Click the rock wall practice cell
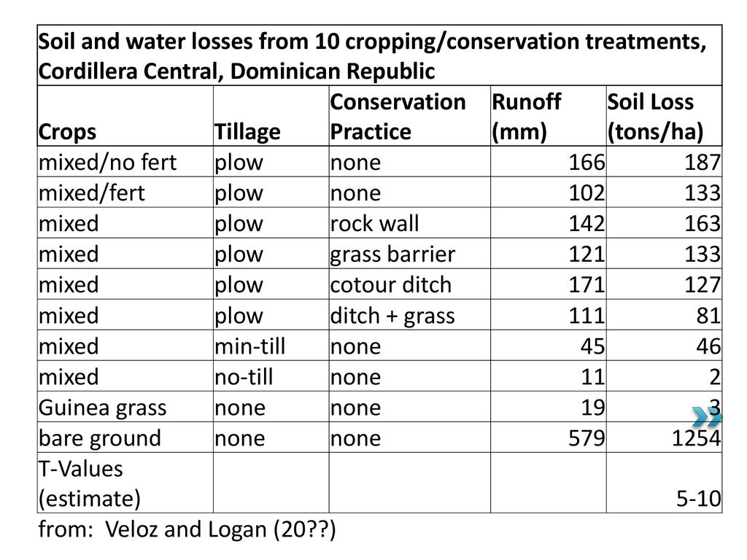This screenshot has width=747, height=560. pyautogui.click(x=375, y=223)
